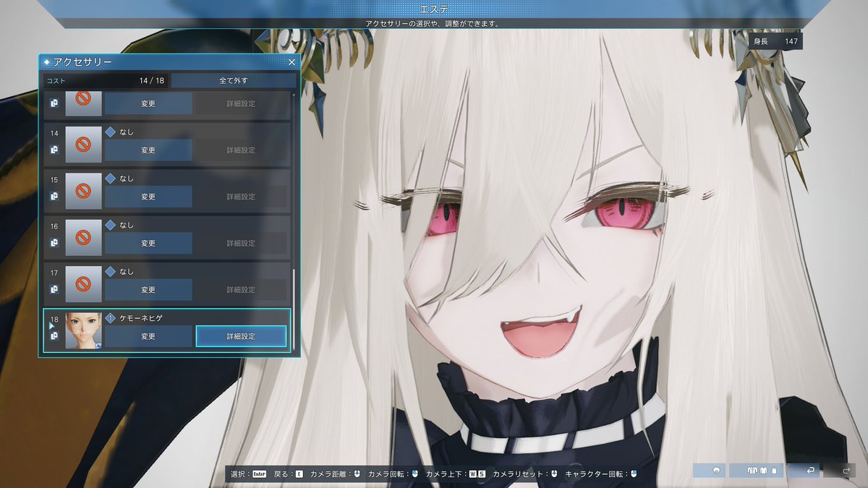Click the キャラクター回転 control hint
This screenshot has width=868, height=488.
[600, 474]
